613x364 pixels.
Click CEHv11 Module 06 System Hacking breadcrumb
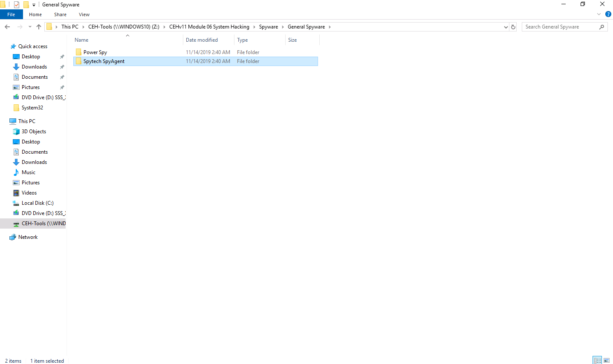209,27
